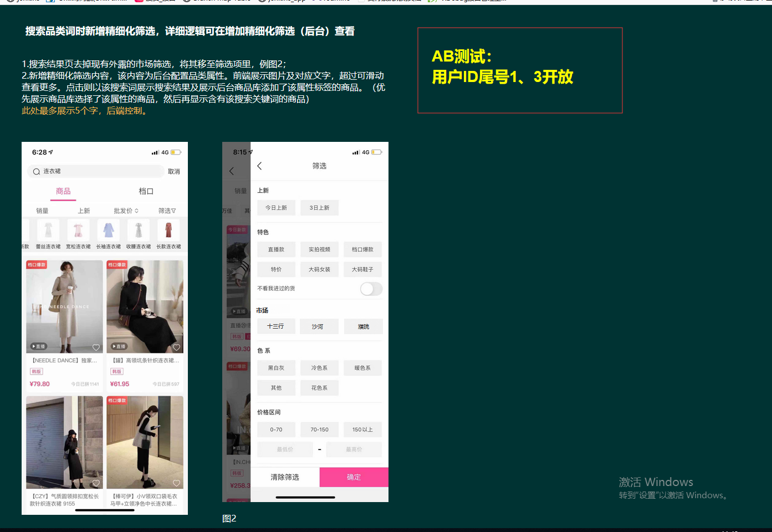Open the 棒可伊 vest skirt product image
This screenshot has width=772, height=532.
click(145, 442)
